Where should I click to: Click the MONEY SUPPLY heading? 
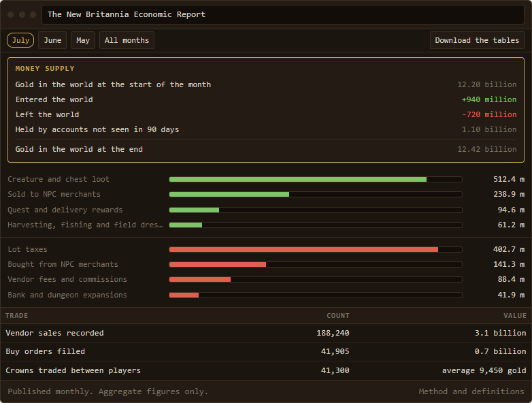[x=45, y=69]
